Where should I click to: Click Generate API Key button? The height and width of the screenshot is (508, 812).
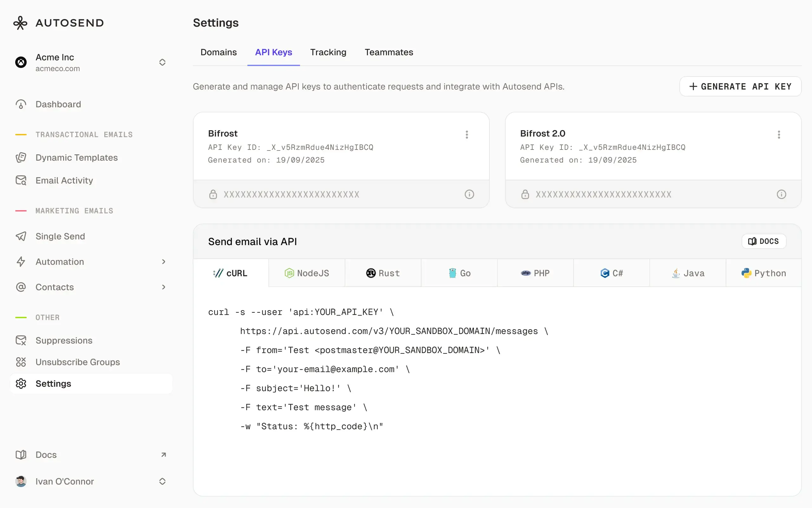pos(740,87)
